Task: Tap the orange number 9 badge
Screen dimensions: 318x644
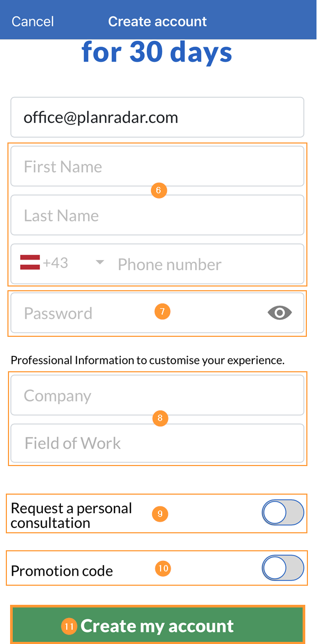Action: [x=160, y=514]
